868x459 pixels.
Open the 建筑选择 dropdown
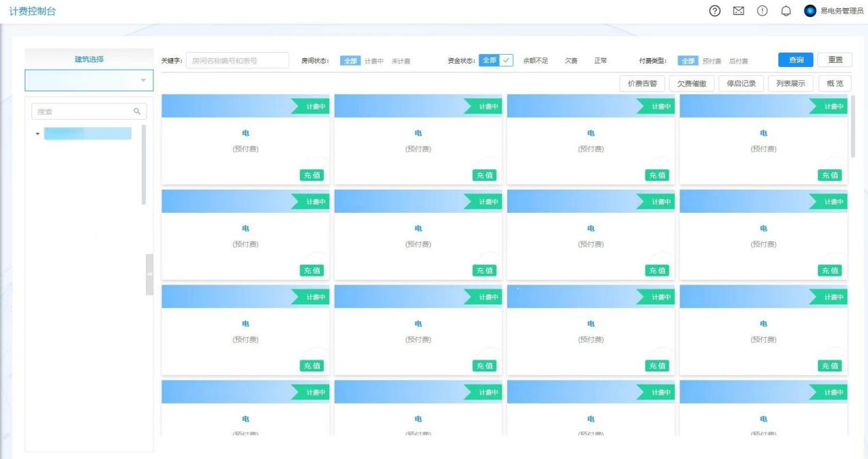(89, 81)
